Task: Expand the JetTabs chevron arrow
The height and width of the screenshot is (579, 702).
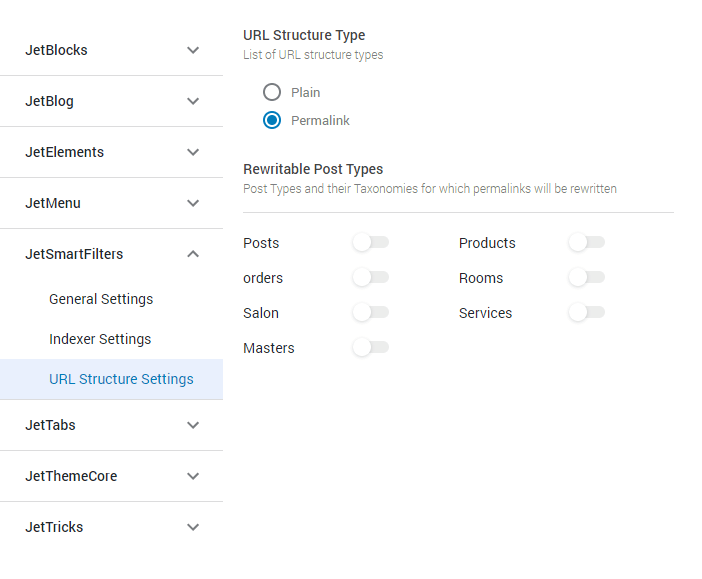Action: pos(193,425)
